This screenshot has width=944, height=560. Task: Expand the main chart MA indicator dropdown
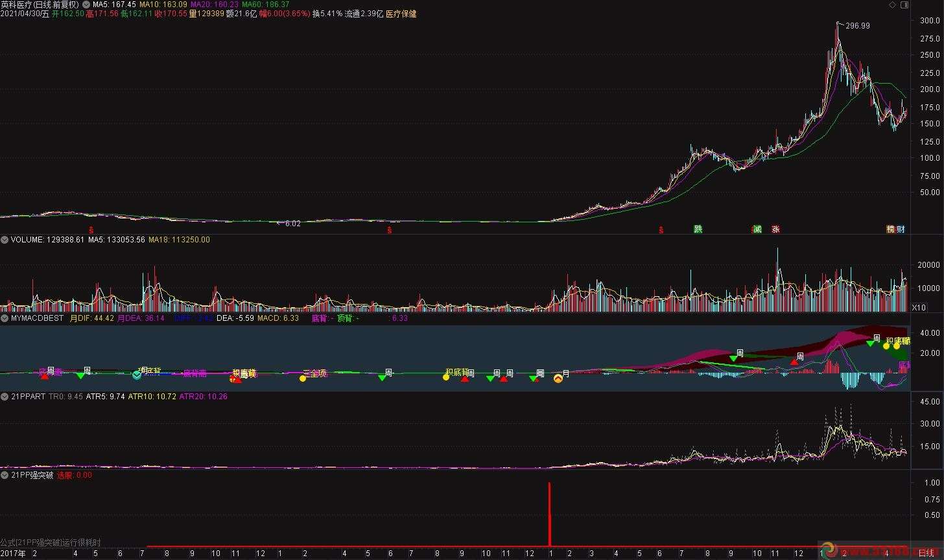click(87, 5)
